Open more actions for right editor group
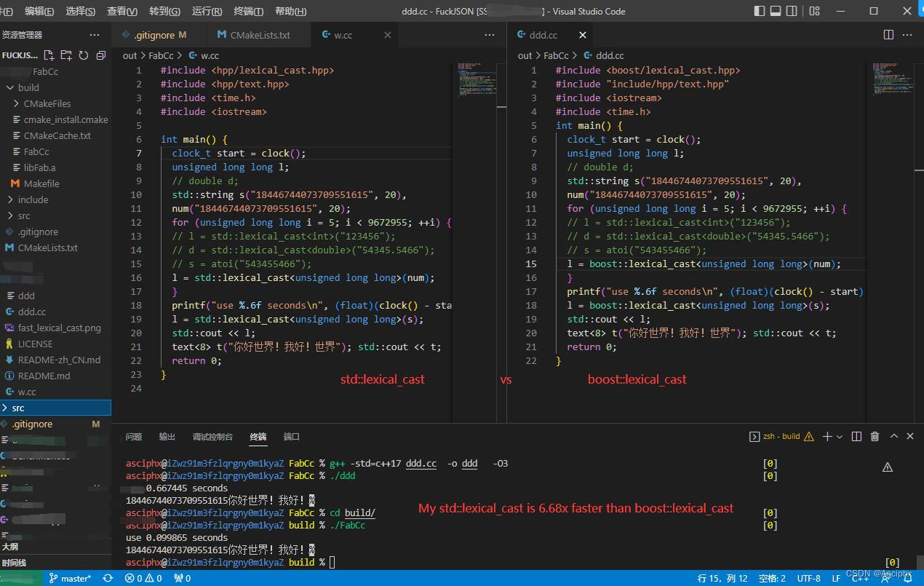924x586 pixels. coord(908,35)
